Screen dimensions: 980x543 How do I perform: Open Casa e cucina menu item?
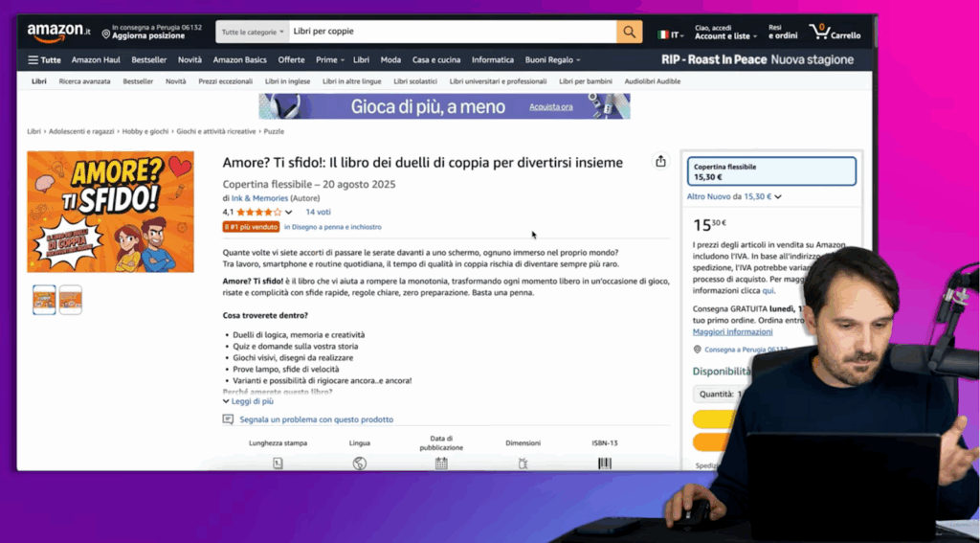coord(436,60)
